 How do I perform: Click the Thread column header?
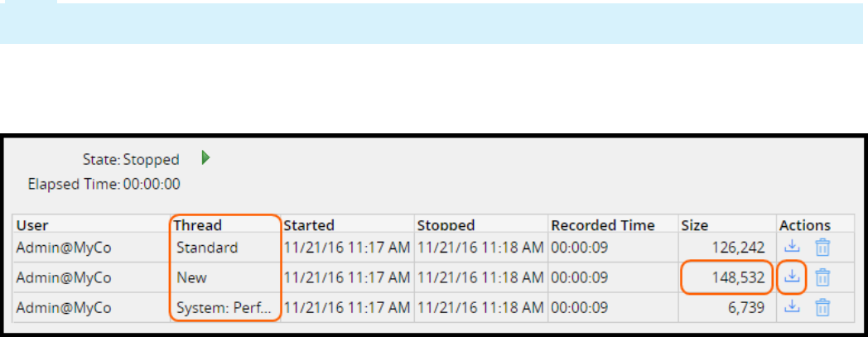199,224
